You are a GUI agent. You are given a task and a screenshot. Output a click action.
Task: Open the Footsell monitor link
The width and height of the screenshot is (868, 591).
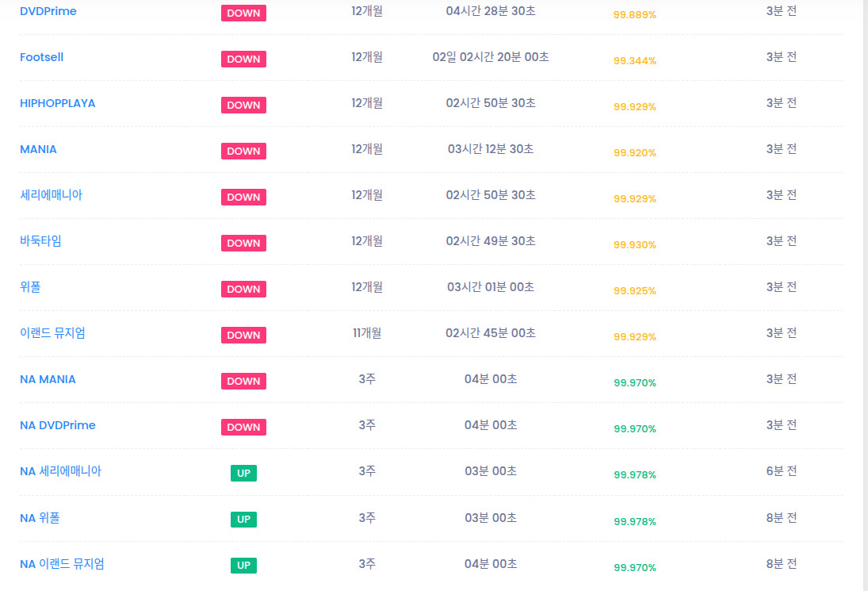(42, 57)
